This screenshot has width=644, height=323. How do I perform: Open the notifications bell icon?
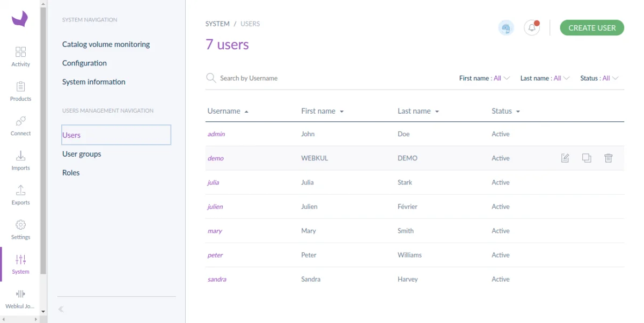click(531, 27)
